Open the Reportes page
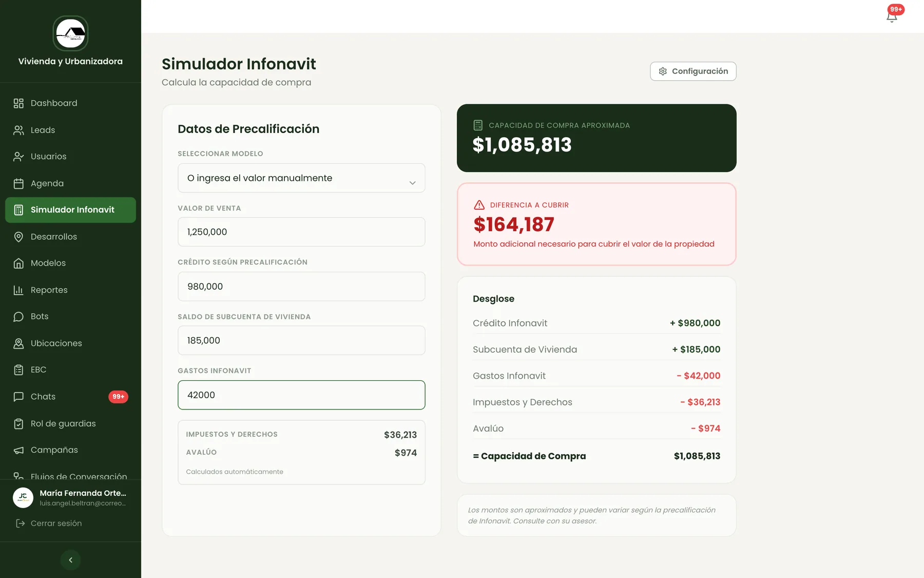 [71, 290]
